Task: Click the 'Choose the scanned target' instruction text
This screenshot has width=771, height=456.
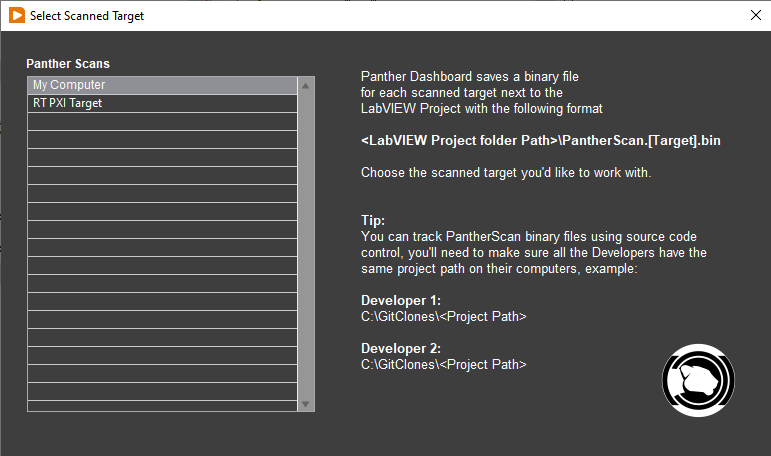Action: 506,173
